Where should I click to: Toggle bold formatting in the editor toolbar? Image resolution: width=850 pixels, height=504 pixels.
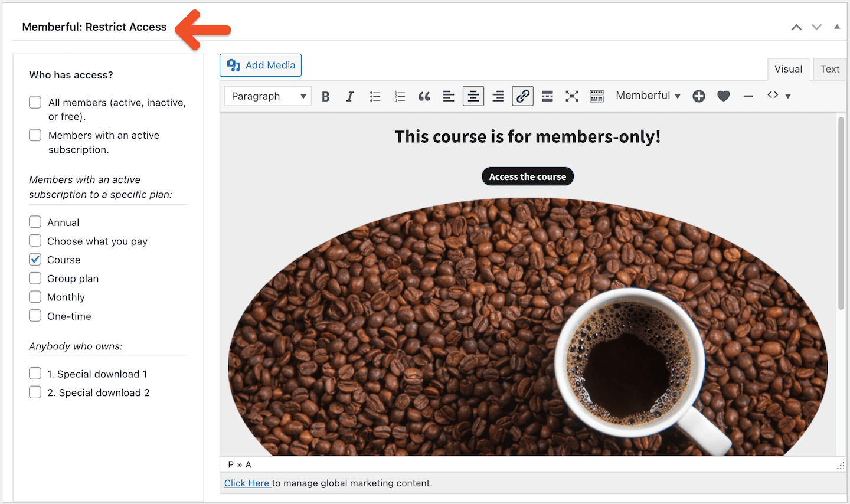click(325, 96)
